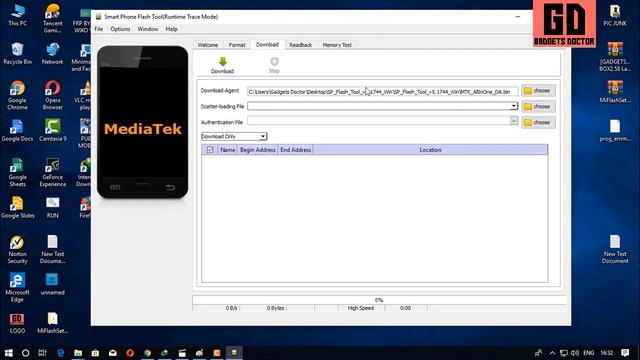Screen dimensions: 640x360
Task: Open Task View from the taskbar
Action: [x=42, y=353]
